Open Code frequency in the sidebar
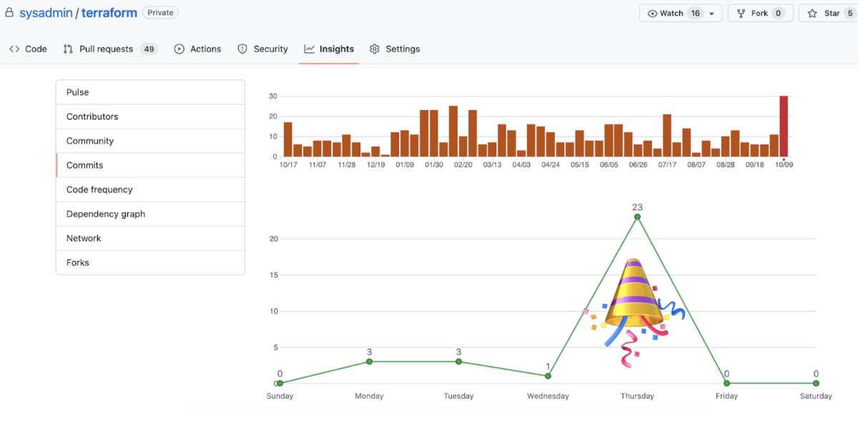868x425 pixels. click(99, 190)
